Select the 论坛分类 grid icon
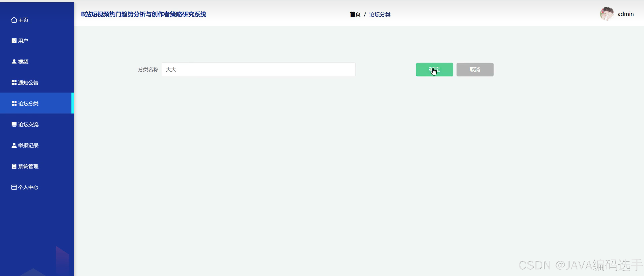The width and height of the screenshot is (644, 276). point(14,103)
